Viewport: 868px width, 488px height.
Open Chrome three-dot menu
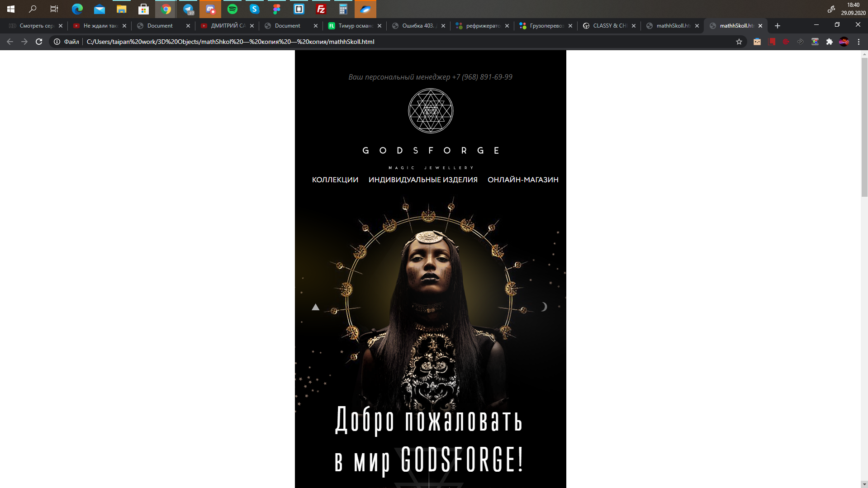point(859,42)
